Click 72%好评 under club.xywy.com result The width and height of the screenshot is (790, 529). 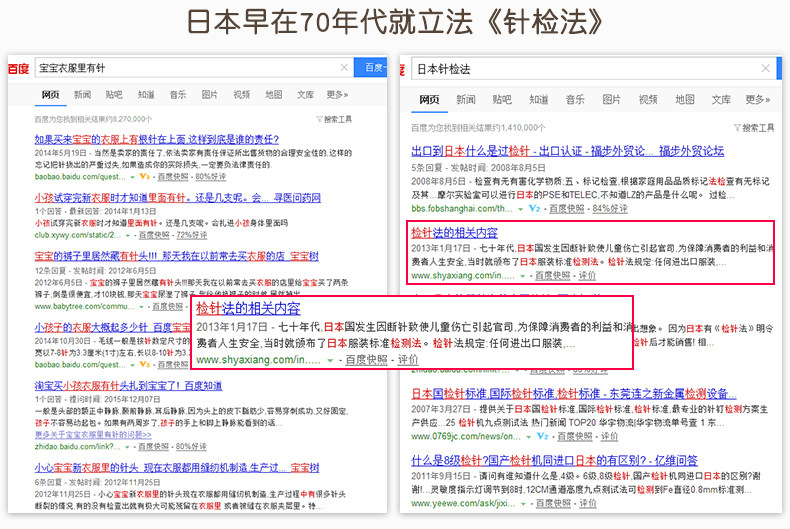click(191, 235)
